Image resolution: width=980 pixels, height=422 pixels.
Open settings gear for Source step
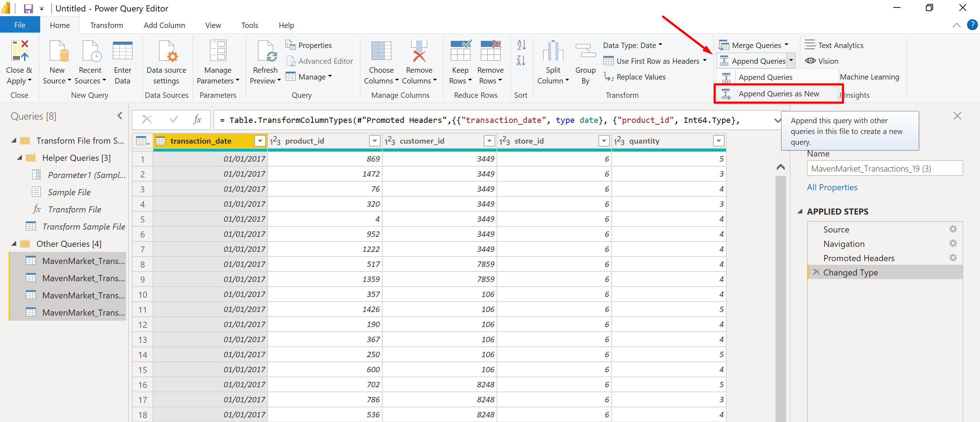[x=953, y=229]
